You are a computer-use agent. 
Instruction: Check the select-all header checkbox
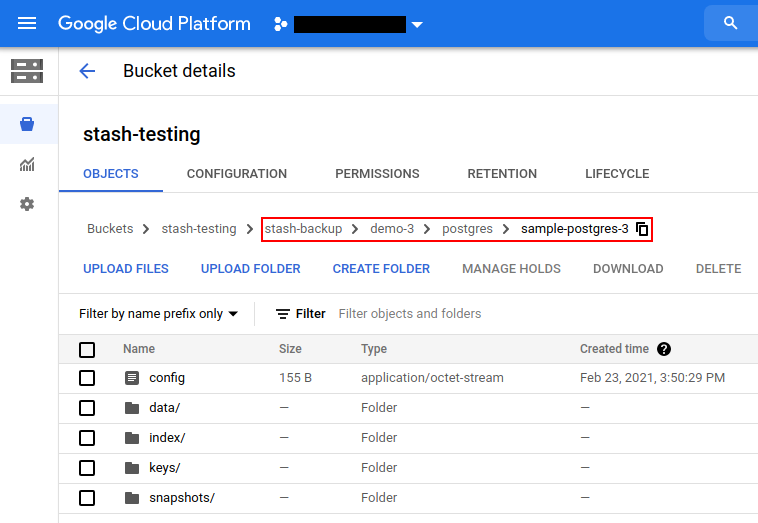click(x=87, y=349)
